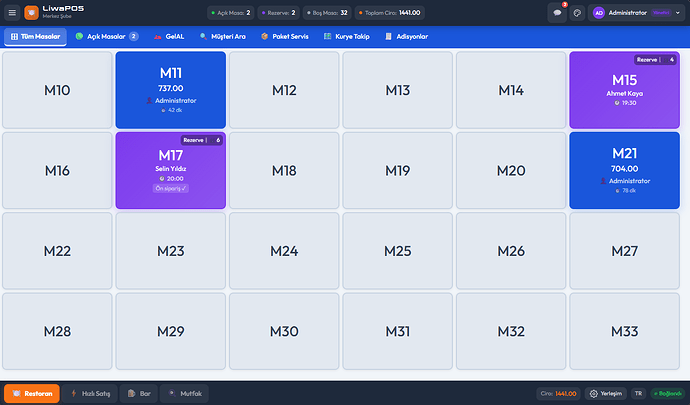Switch to the Açık Masalar tab

click(107, 36)
